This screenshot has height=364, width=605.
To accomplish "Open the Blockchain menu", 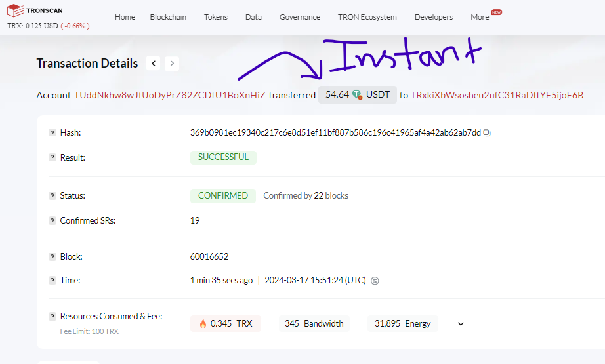I will [x=168, y=17].
